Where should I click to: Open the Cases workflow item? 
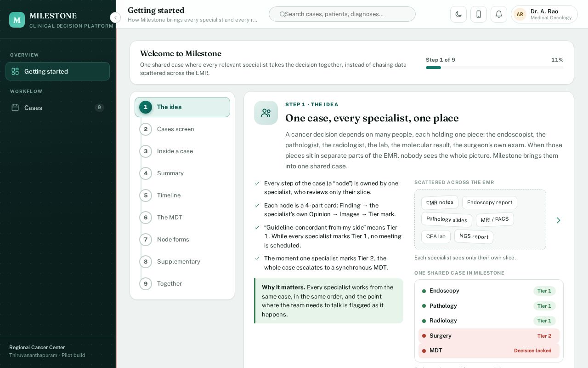pos(57,108)
